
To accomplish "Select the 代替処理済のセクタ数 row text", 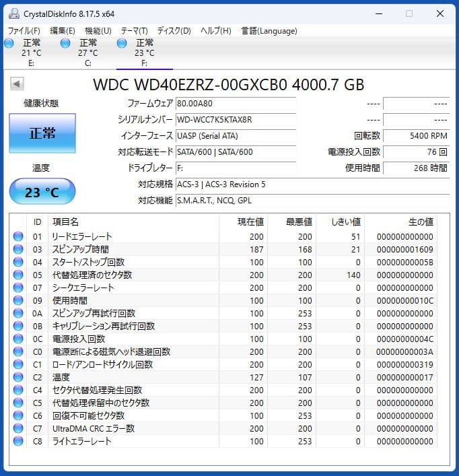I will pyautogui.click(x=92, y=275).
